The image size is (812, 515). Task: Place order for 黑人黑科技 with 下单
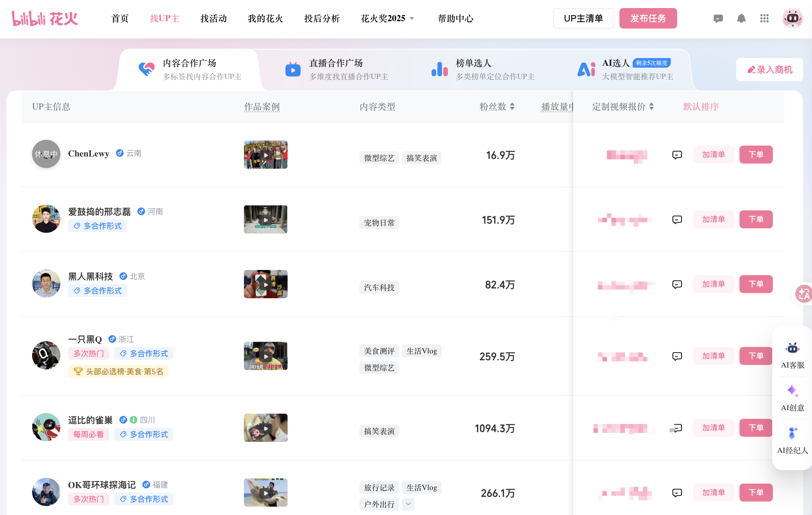[756, 284]
